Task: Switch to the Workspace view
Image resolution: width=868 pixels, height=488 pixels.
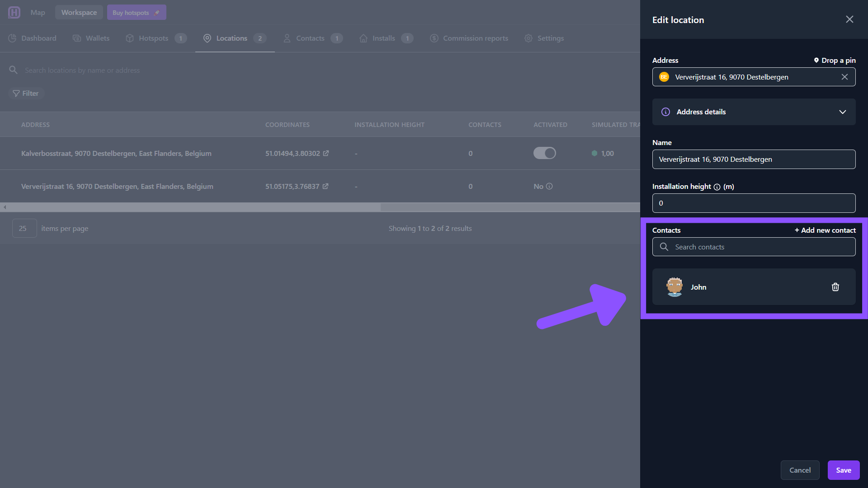Action: point(79,13)
